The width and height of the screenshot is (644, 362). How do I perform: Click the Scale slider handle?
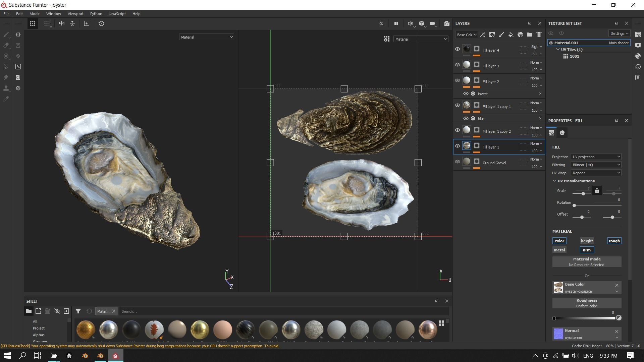(x=583, y=194)
